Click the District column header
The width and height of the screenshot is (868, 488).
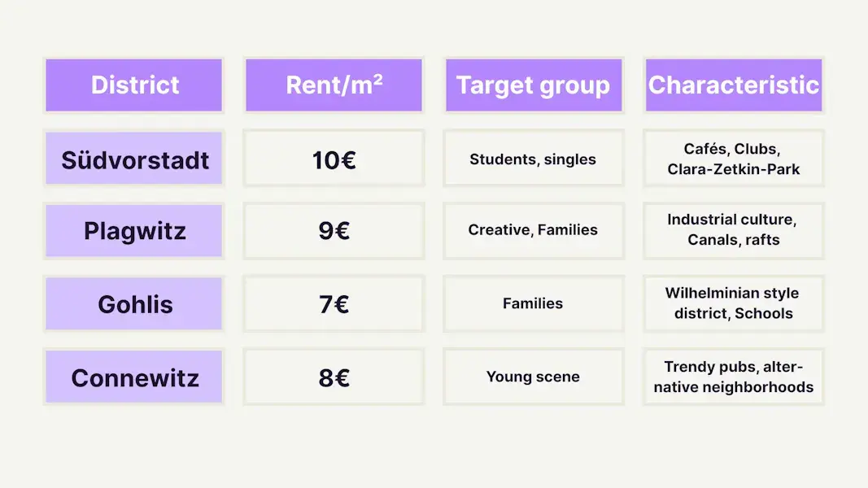[x=133, y=85]
